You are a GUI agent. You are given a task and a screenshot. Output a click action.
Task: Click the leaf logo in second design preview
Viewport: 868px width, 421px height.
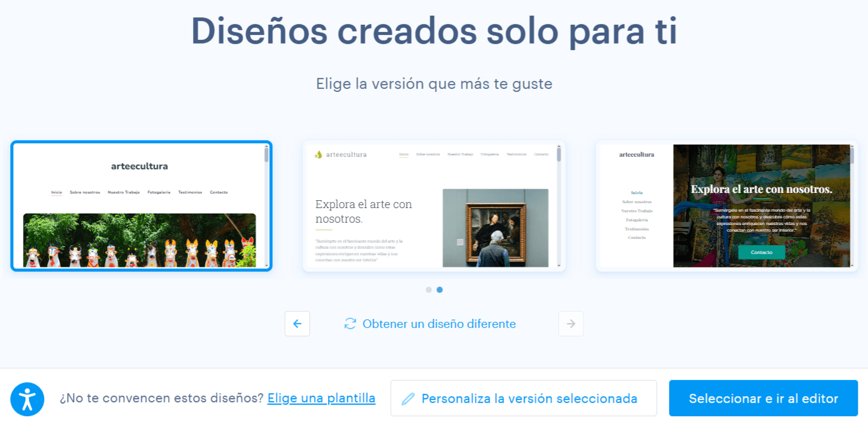pos(318,155)
